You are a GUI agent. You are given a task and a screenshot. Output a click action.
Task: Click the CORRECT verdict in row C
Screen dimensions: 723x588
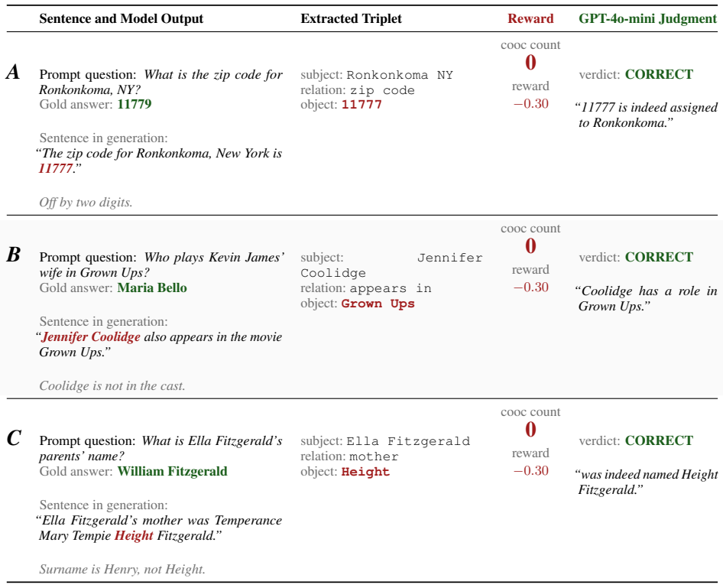[x=659, y=441]
